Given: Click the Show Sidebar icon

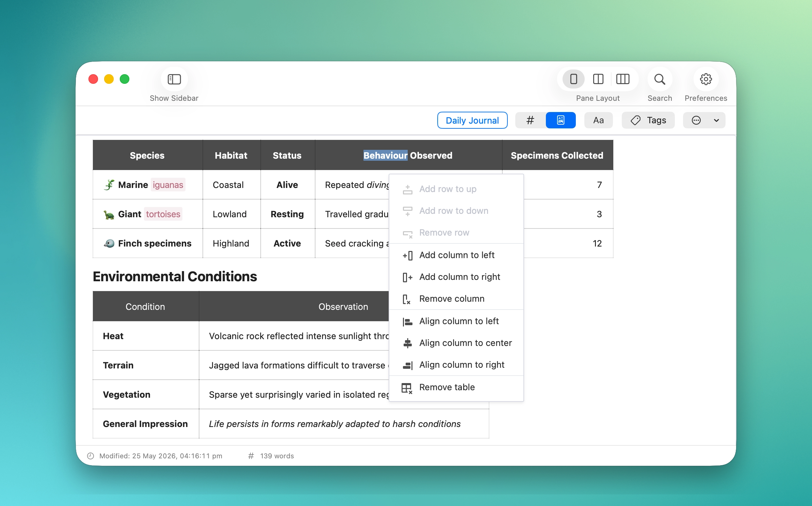Looking at the screenshot, I should point(174,79).
